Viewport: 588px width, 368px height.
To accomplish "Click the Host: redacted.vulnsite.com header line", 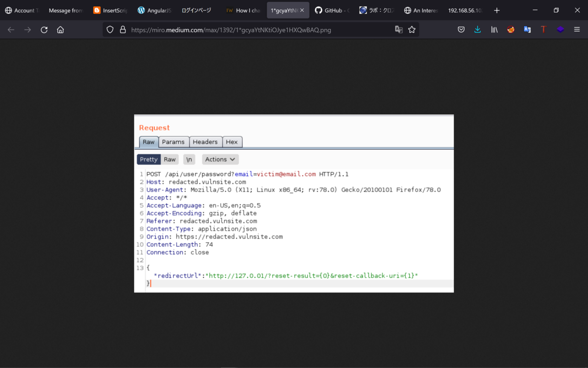I will [x=196, y=182].
